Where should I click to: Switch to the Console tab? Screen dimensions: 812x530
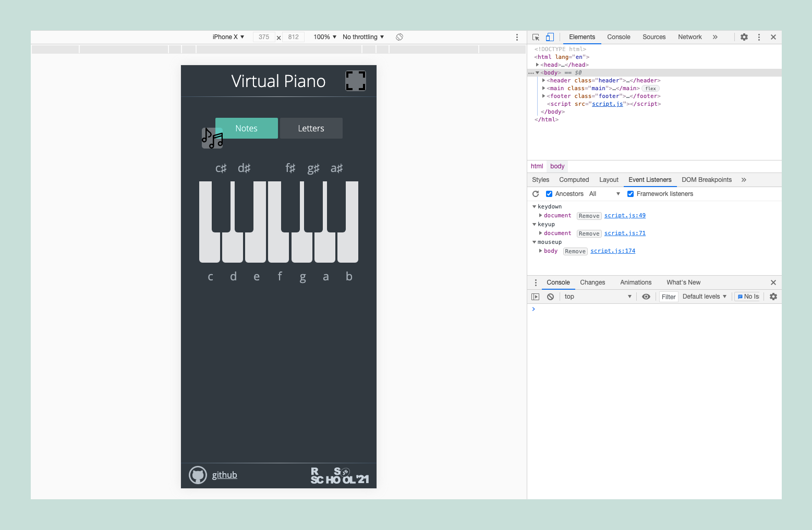[619, 37]
